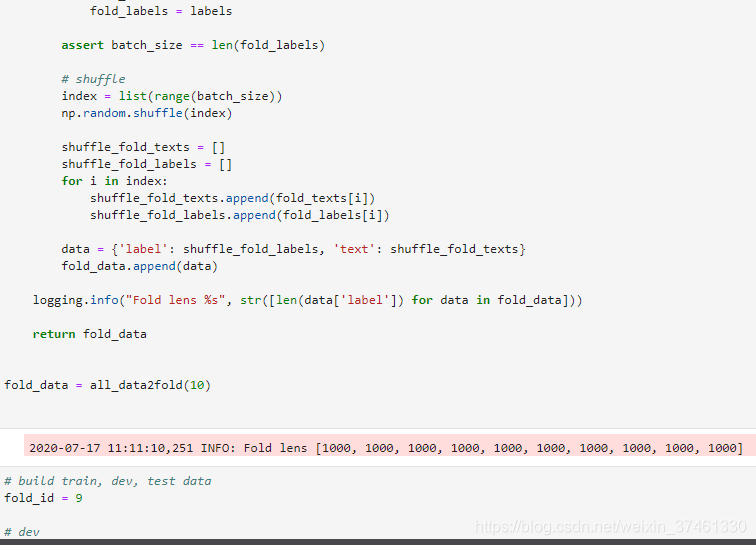Click the shuffle_fold_texts.append(fold_texts[i]) line

[232, 198]
